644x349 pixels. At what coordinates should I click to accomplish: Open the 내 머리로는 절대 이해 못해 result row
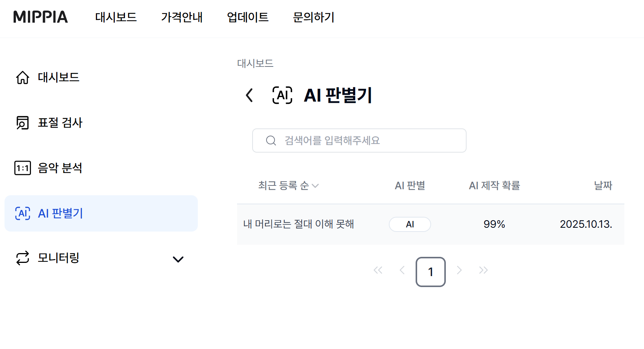[x=299, y=224]
